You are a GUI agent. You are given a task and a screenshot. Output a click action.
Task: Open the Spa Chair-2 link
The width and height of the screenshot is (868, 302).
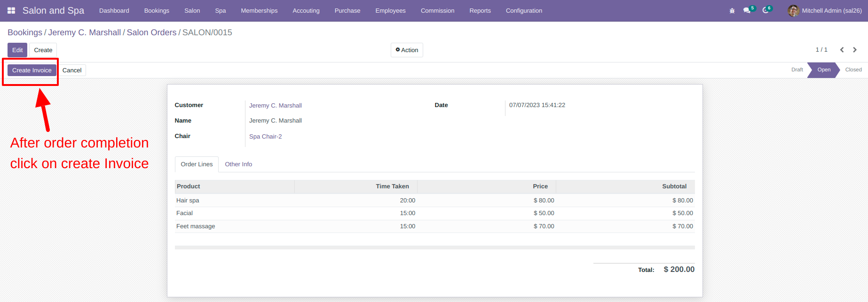coord(266,137)
